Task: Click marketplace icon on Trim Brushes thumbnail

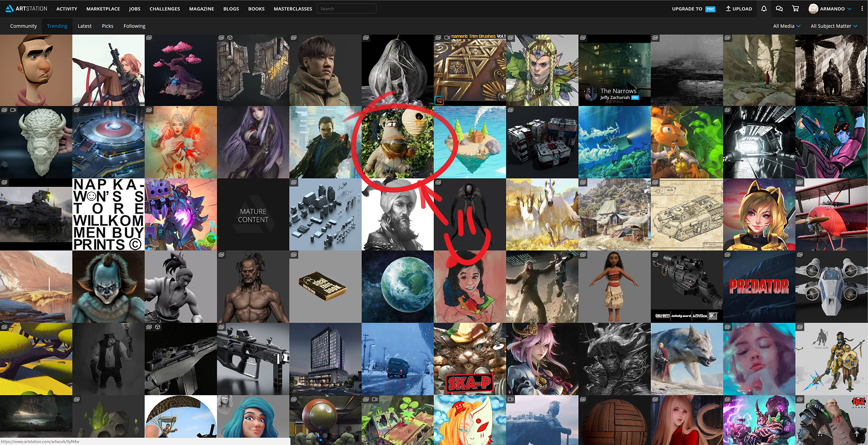Action: click(439, 101)
